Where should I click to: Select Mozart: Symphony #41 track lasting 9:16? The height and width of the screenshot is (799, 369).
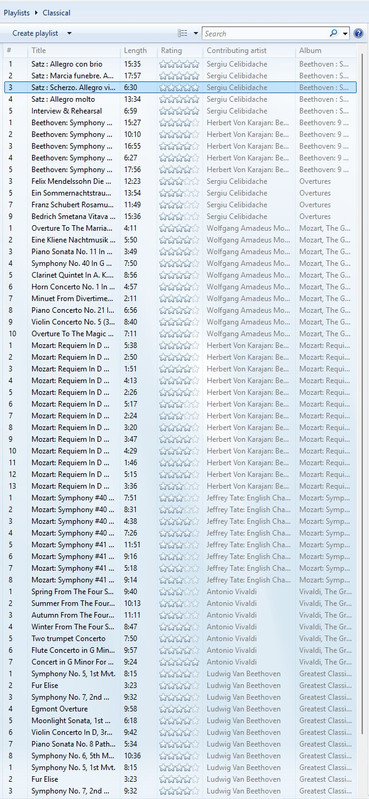[x=180, y=556]
